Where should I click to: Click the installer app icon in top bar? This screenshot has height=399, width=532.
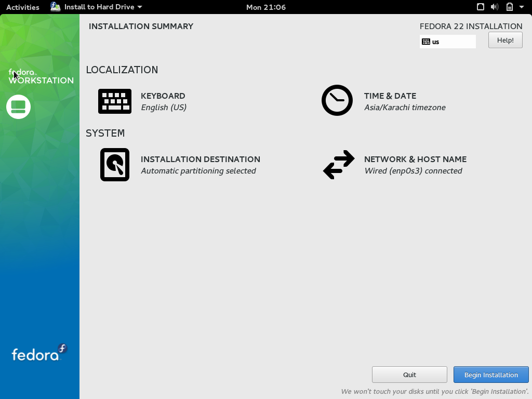55,7
